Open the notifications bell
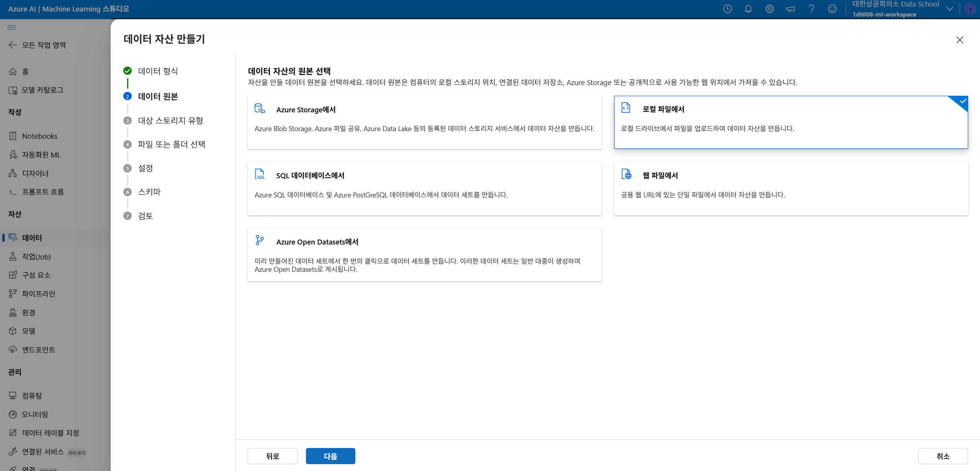Viewport: 980px width, 471px height. (748, 9)
